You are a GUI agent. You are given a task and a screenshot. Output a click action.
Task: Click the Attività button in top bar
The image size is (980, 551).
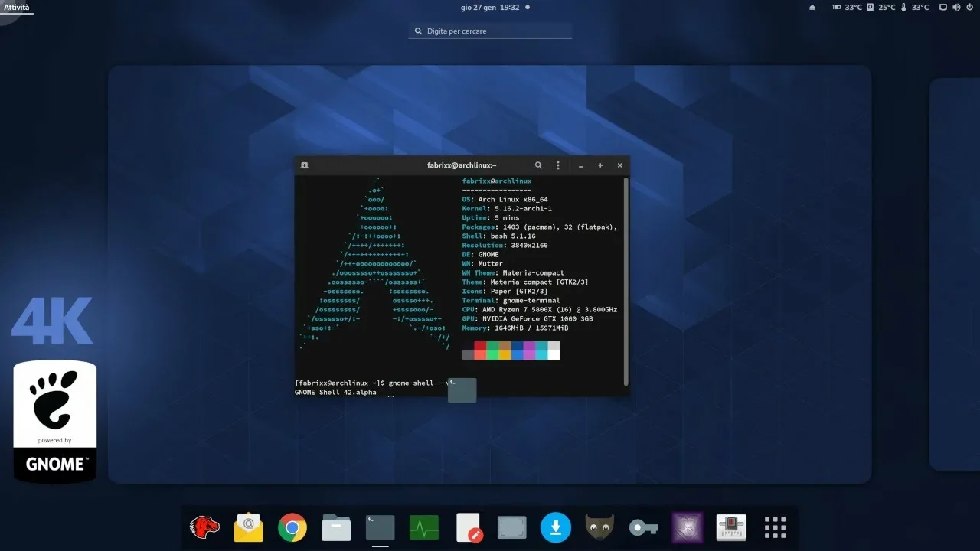(17, 7)
